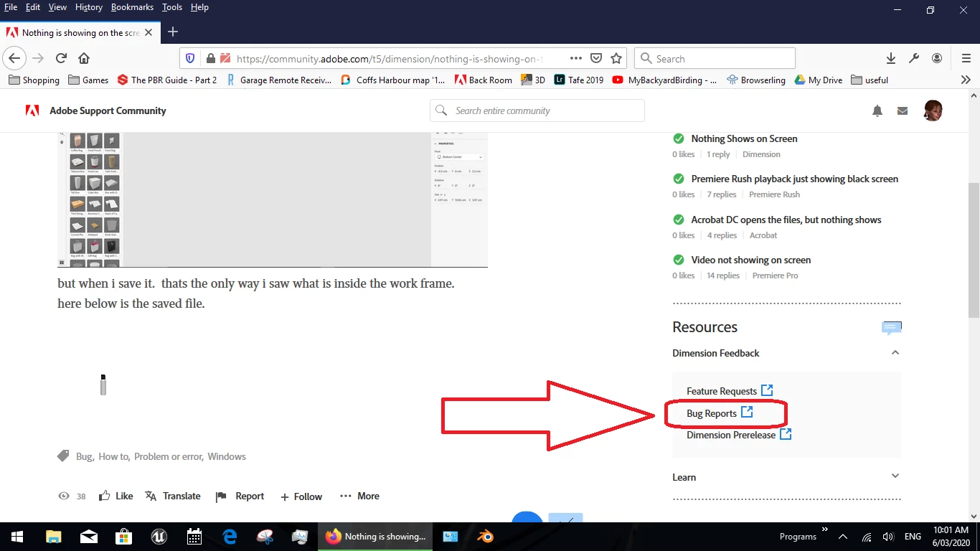Like the post
The width and height of the screenshot is (980, 551).
(116, 496)
